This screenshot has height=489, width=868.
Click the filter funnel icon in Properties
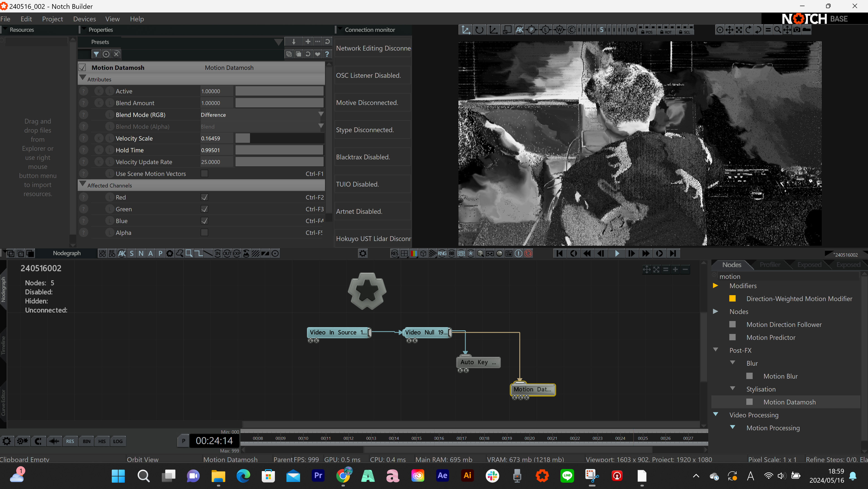point(96,54)
